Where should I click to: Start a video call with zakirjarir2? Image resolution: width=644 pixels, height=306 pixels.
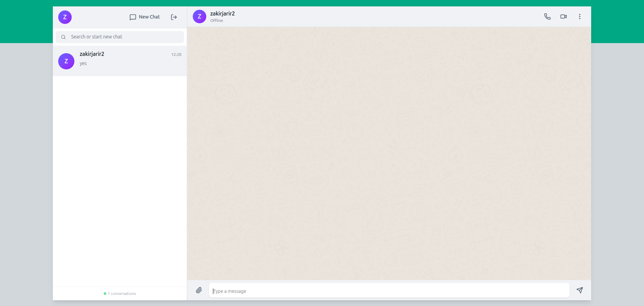(x=563, y=16)
